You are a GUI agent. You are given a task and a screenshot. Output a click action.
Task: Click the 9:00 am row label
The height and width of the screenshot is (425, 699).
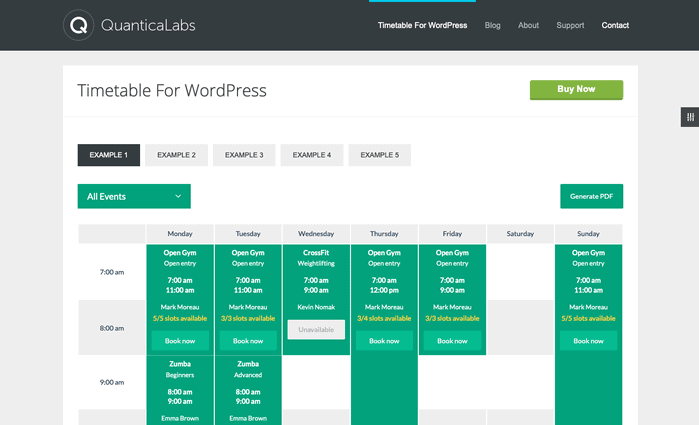point(112,382)
